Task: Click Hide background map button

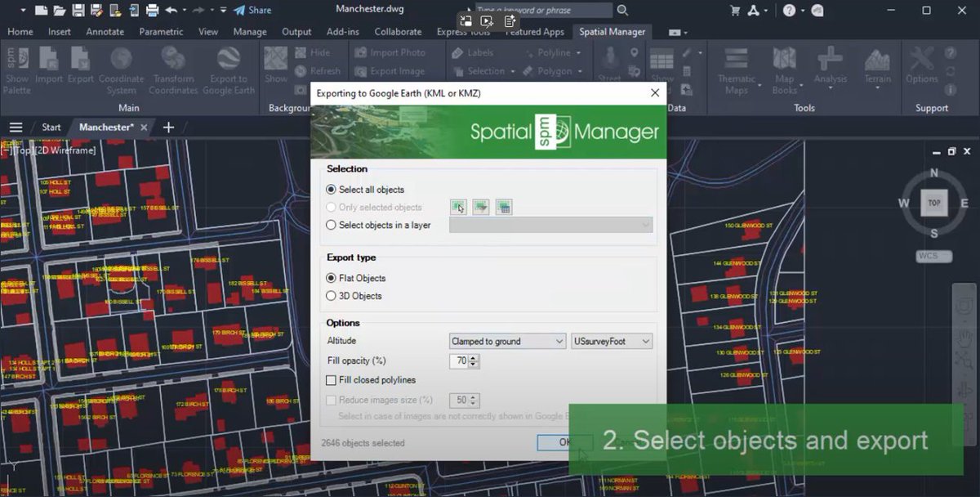Action: tap(311, 52)
